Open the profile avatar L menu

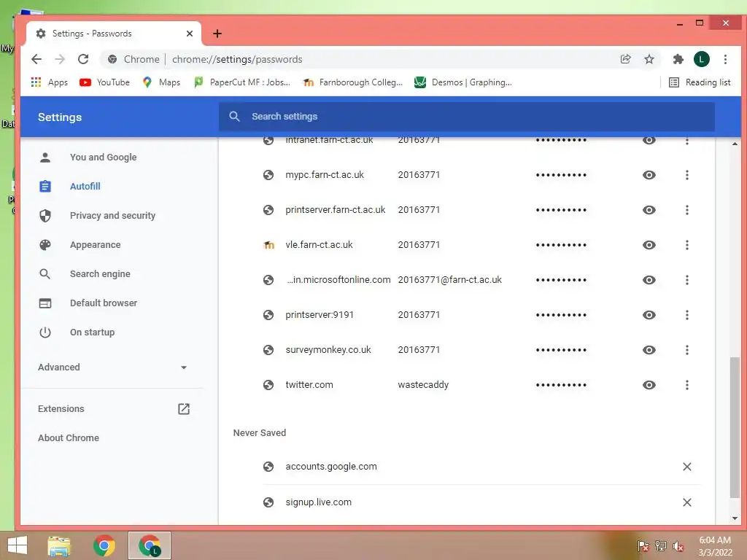(701, 59)
